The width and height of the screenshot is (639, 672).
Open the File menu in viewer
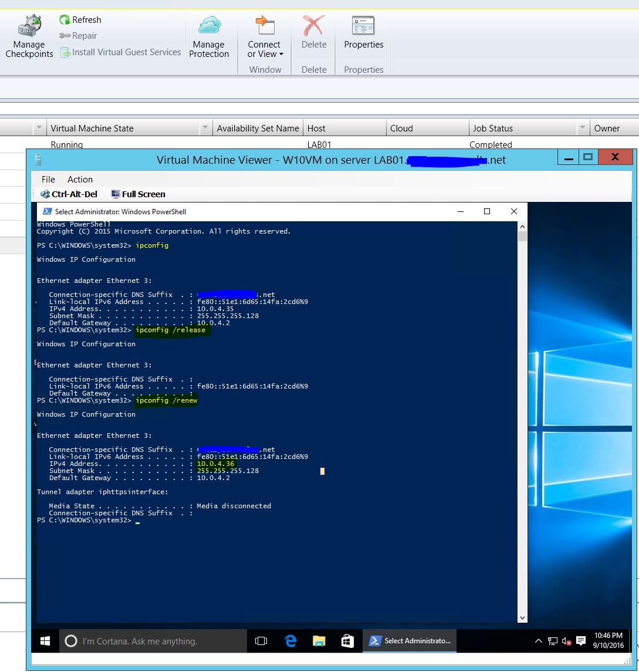coord(48,180)
